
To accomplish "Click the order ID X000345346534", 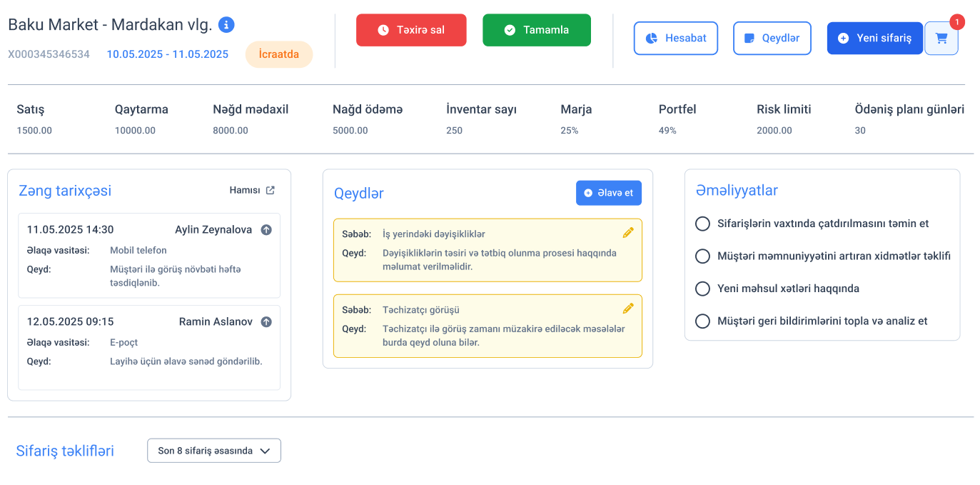I will (49, 54).
